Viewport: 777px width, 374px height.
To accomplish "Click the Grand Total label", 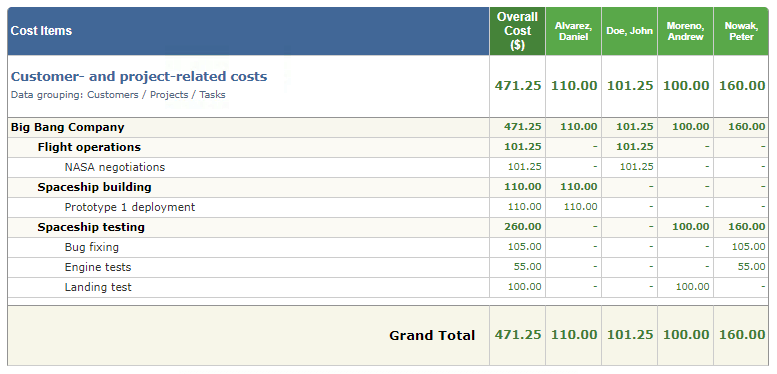I will [432, 335].
